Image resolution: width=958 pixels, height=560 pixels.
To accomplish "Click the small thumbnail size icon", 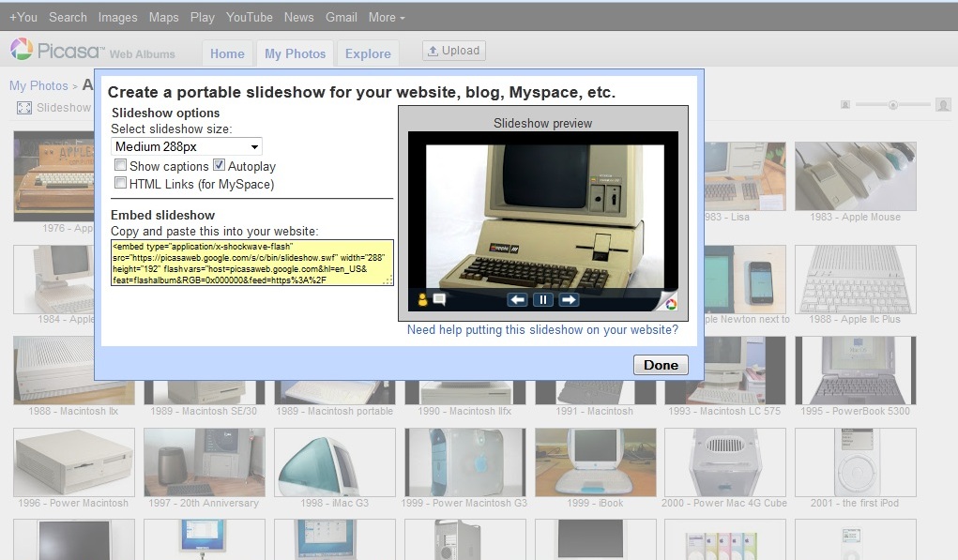I will 845,105.
